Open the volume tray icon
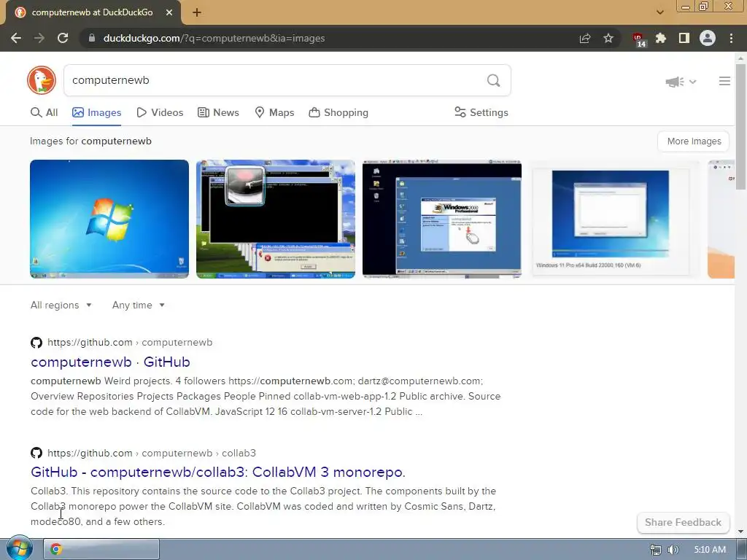 click(x=673, y=550)
